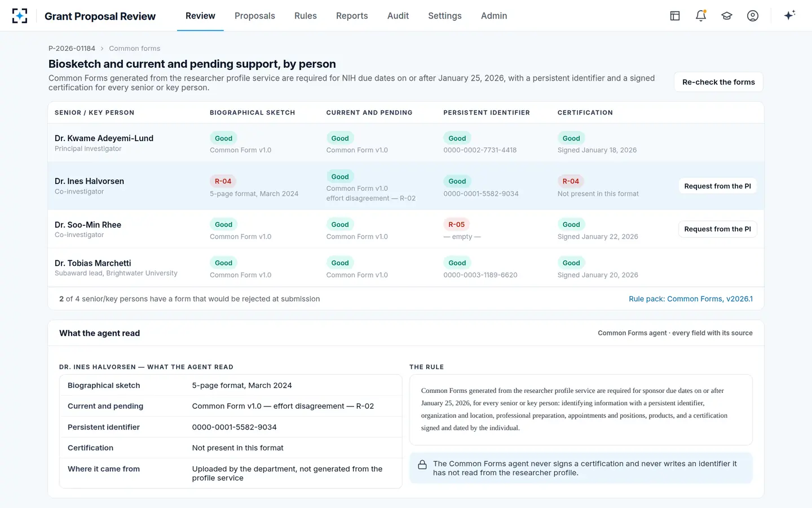Click R-04 biosketch badge for Halvorsen
The height and width of the screenshot is (508, 812).
[x=223, y=181]
